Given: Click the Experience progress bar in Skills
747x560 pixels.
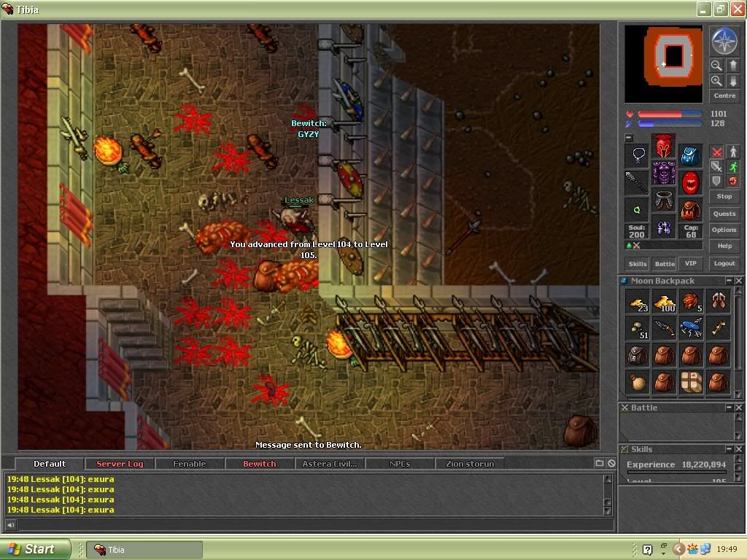Looking at the screenshot, I should coord(676,472).
